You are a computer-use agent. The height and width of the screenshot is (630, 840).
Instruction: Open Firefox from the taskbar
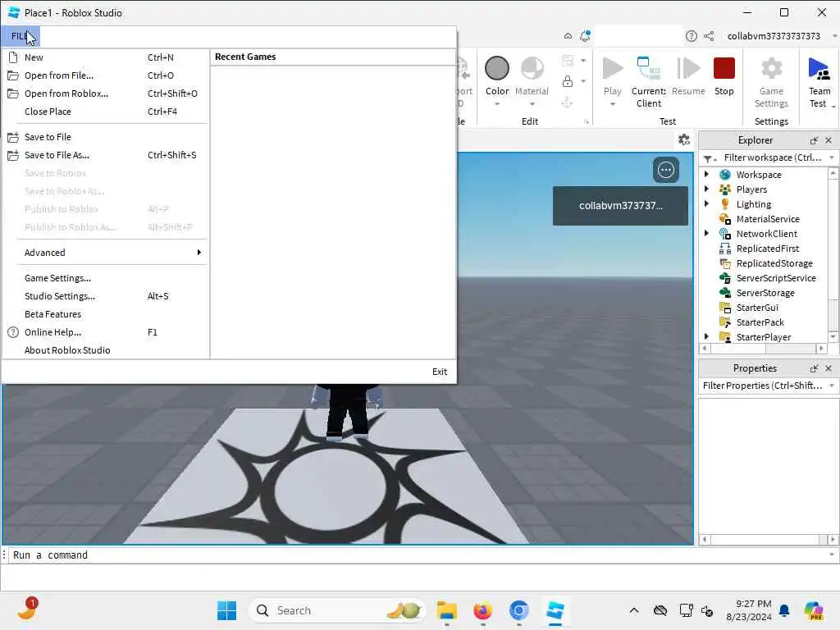(x=482, y=610)
